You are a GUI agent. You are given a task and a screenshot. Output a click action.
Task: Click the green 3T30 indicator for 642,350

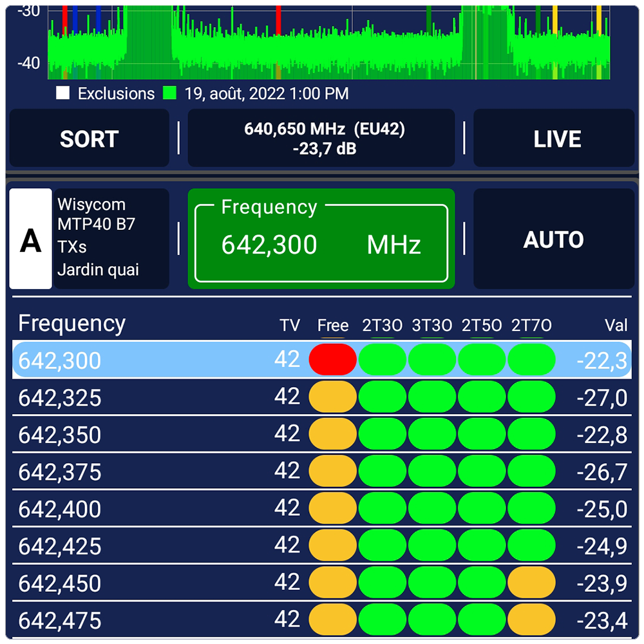pyautogui.click(x=432, y=433)
